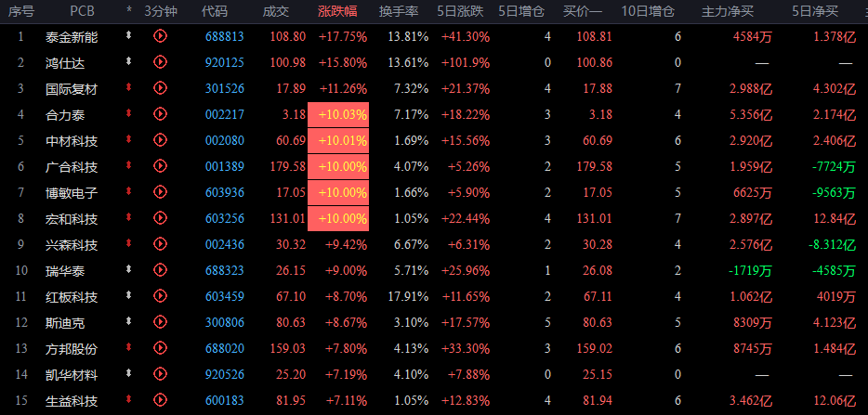
Task: Select the stock name 斯迪克
Action: pyautogui.click(x=65, y=322)
